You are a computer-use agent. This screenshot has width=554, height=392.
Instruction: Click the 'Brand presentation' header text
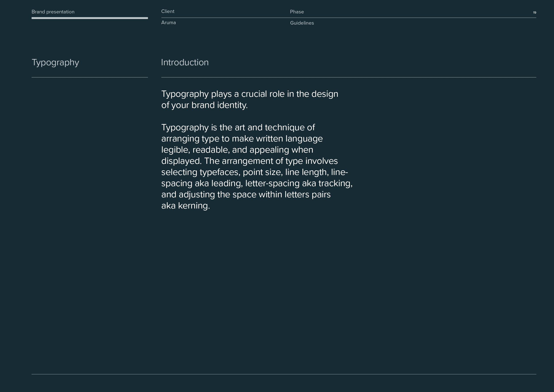[x=53, y=12]
